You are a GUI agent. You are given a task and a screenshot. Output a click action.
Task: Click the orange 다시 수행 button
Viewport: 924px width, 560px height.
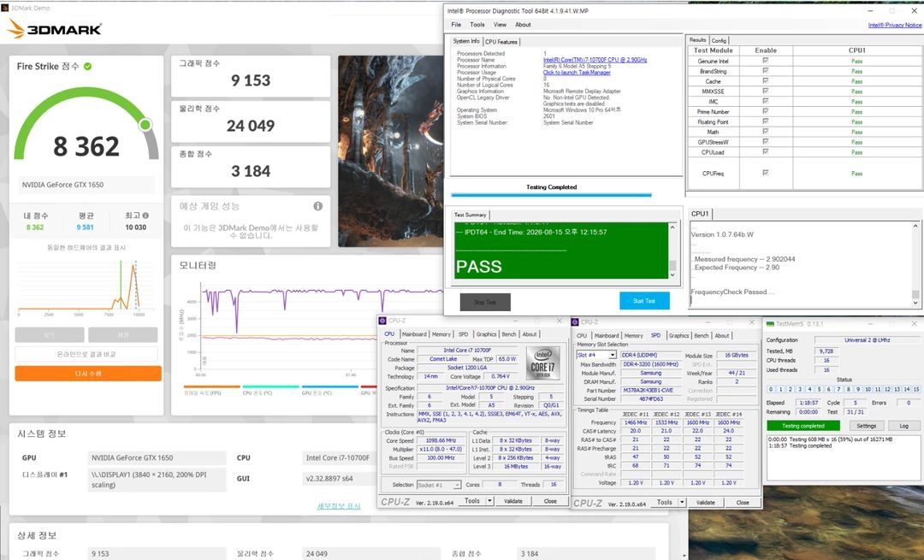point(88,374)
